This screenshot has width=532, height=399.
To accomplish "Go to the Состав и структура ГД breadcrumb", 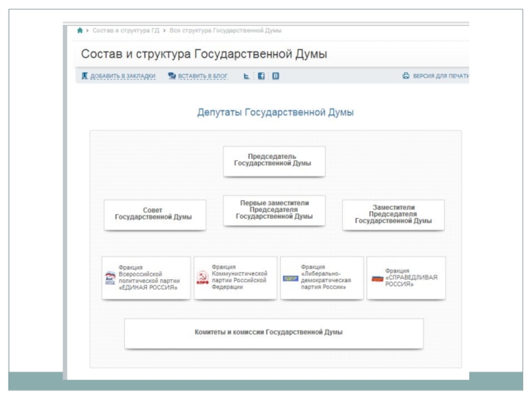I will [126, 31].
